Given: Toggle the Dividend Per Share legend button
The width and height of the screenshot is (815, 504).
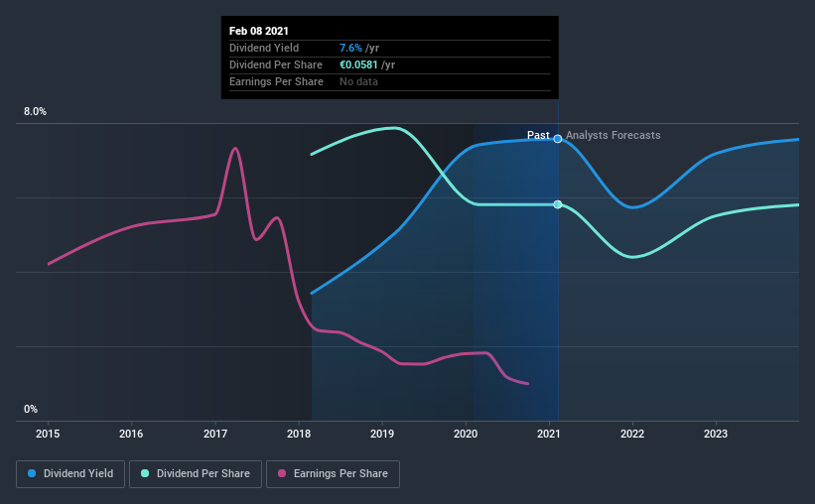Looking at the screenshot, I should click(x=196, y=474).
